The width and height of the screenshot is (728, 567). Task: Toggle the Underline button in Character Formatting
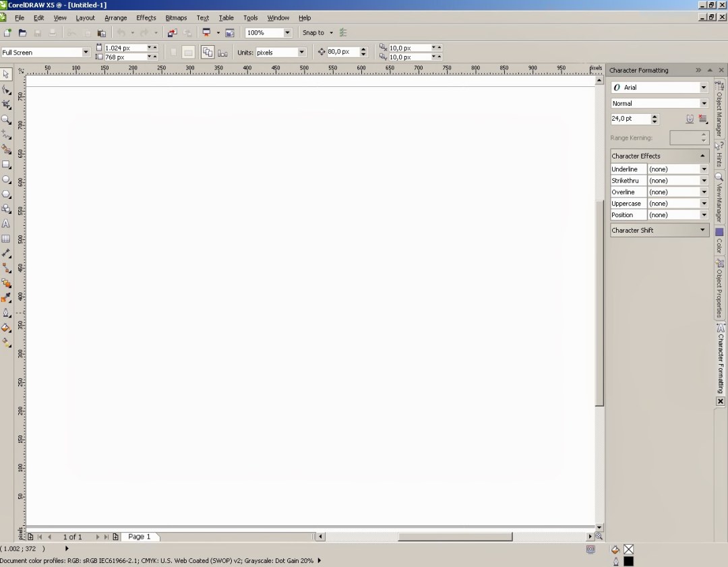point(690,119)
